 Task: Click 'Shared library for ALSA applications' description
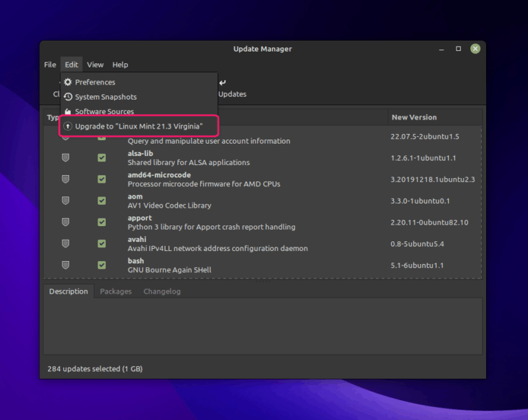click(188, 163)
